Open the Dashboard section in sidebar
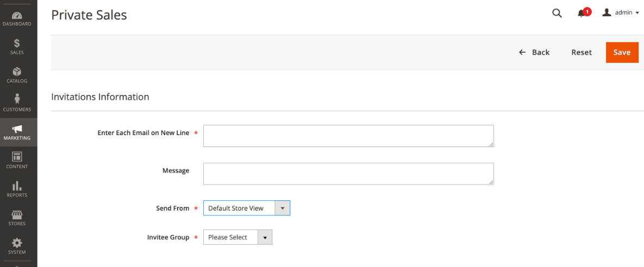Screen dimensions: 644x267 [x=17, y=19]
